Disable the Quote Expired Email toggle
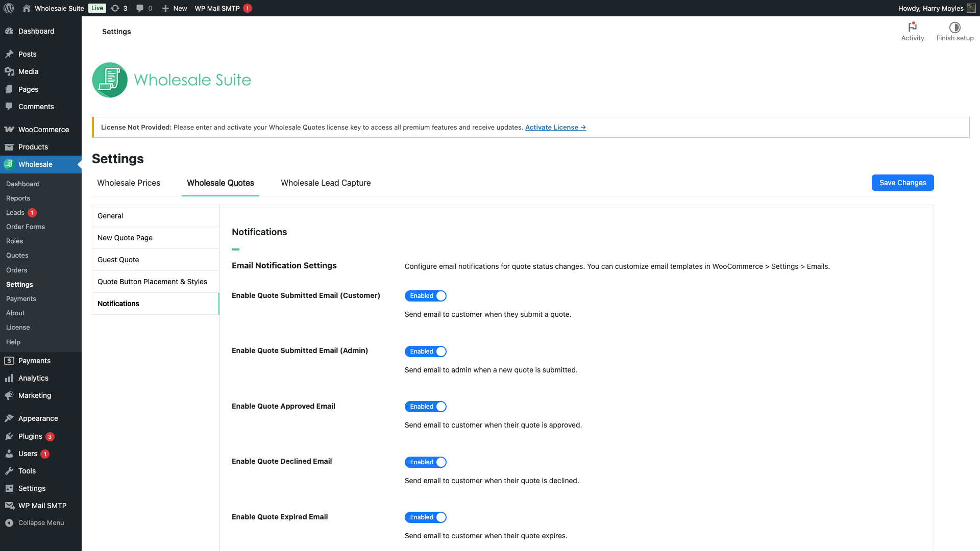980x551 pixels. click(x=426, y=517)
